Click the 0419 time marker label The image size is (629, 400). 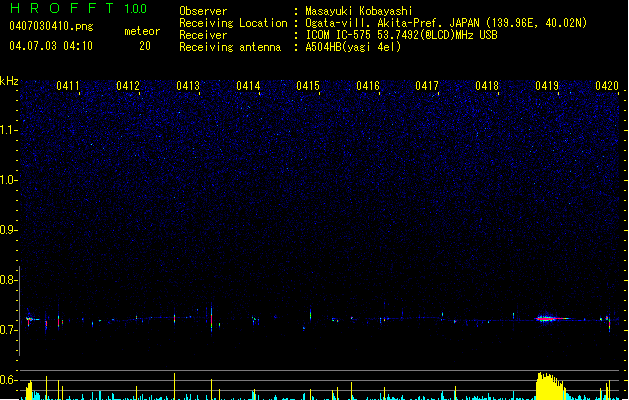547,86
